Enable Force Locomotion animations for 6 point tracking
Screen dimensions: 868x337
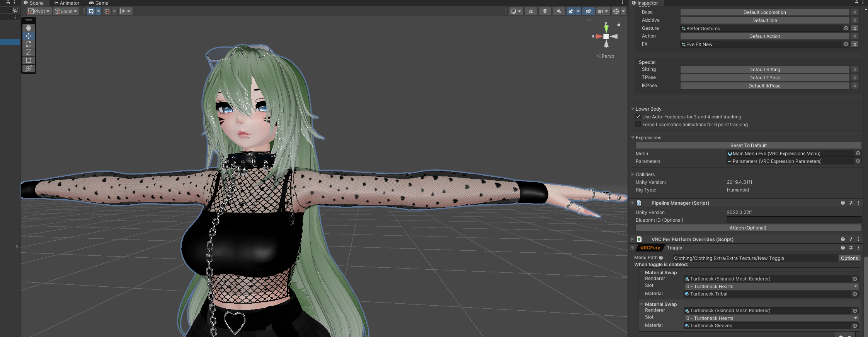click(x=638, y=124)
